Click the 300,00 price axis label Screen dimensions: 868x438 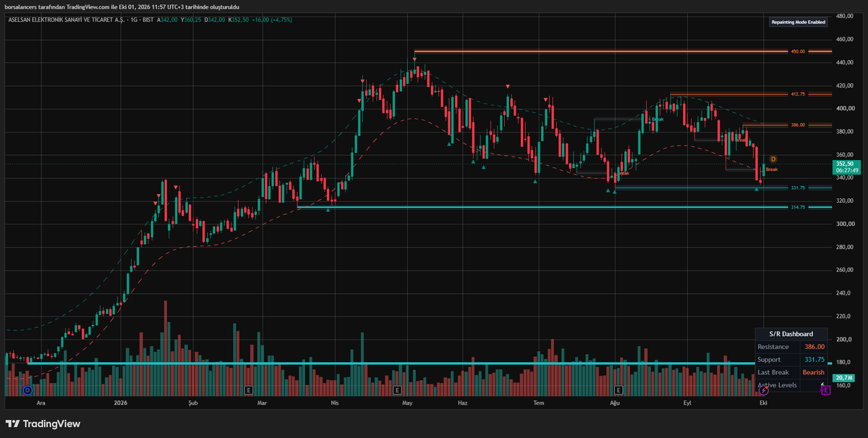845,224
